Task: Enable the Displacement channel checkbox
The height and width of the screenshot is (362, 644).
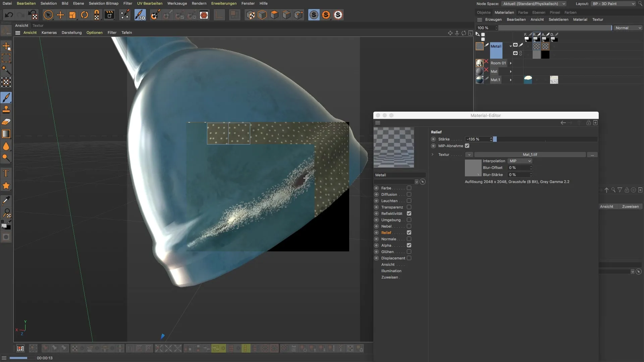Action: pos(409,258)
